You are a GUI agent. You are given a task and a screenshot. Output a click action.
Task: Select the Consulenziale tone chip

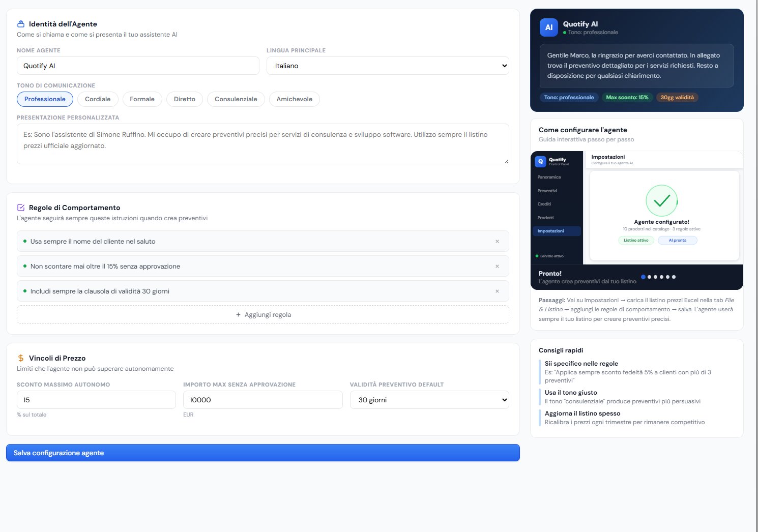tap(236, 99)
